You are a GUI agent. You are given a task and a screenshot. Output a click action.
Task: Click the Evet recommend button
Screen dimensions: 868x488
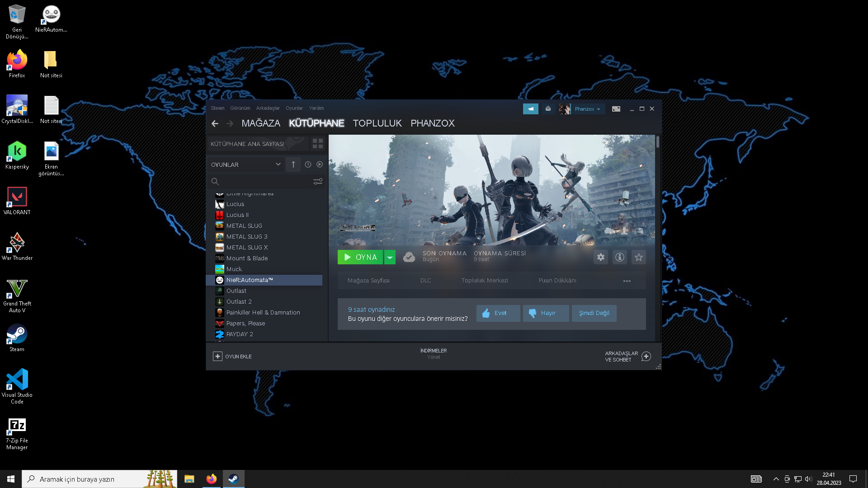tap(498, 313)
